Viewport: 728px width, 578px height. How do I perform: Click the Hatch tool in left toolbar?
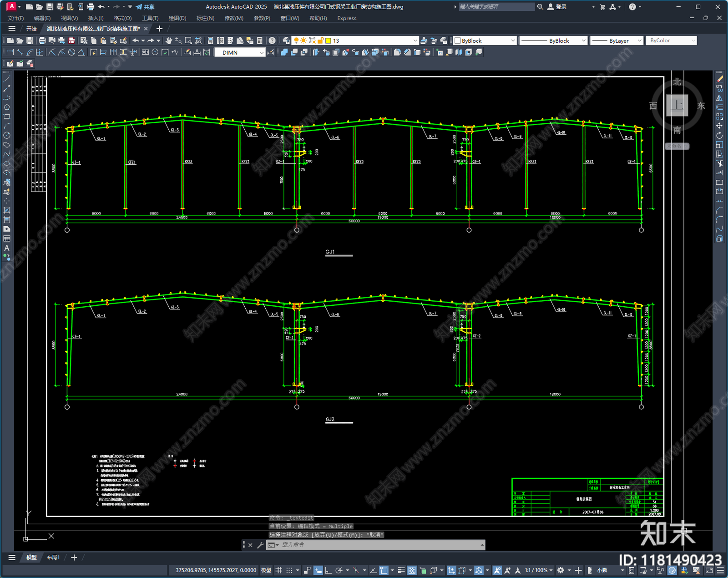coord(7,210)
